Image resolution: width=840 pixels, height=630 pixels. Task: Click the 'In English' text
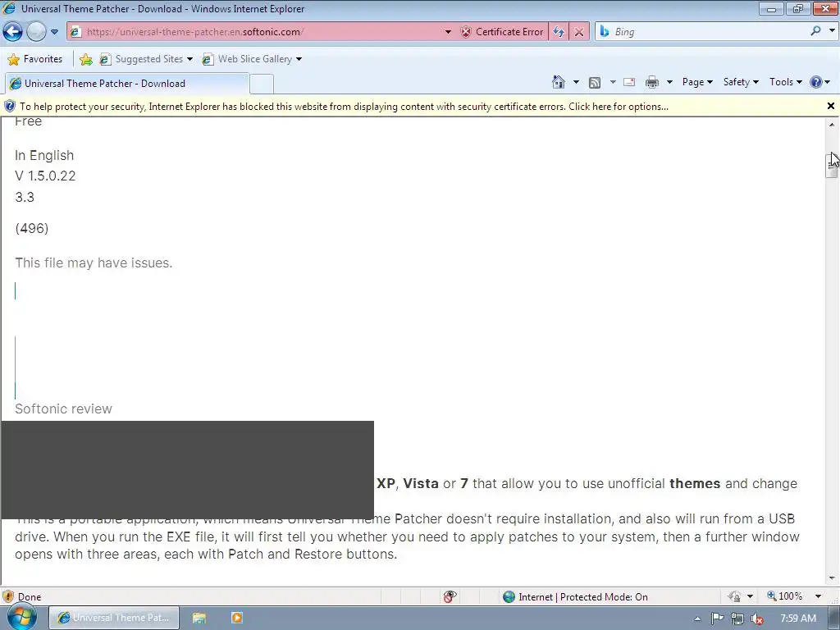[44, 155]
